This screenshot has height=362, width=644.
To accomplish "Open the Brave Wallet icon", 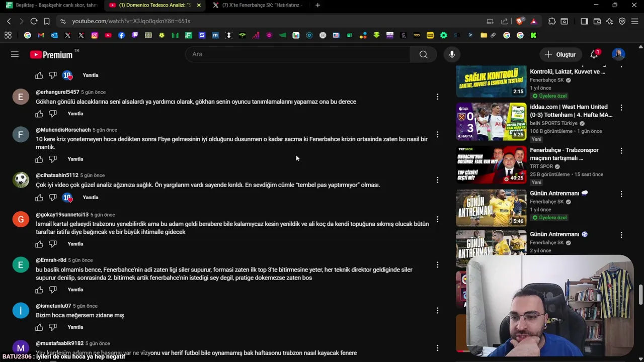I will click(x=597, y=21).
